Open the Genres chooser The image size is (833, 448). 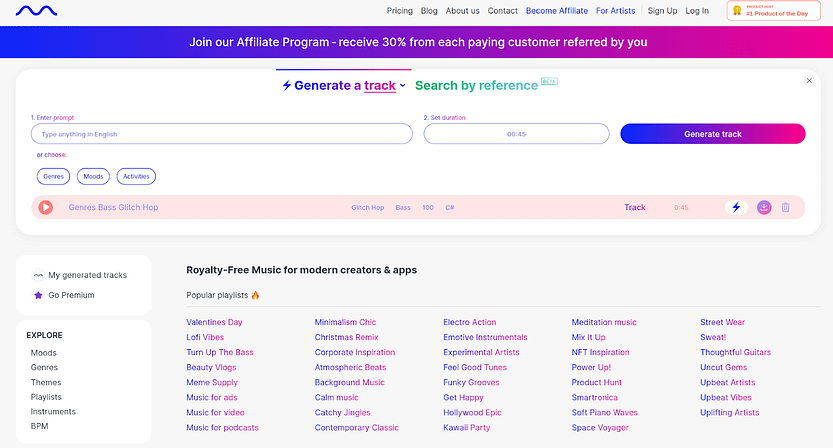(x=53, y=176)
